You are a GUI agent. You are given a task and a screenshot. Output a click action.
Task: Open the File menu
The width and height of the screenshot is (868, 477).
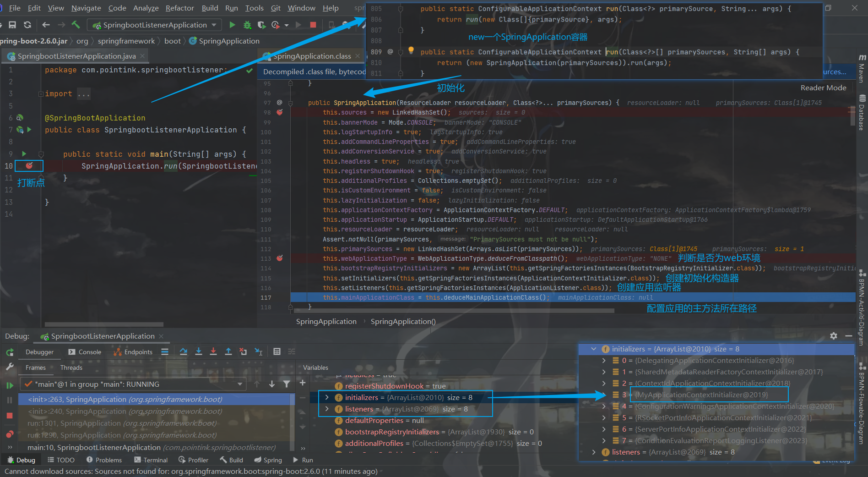pos(14,8)
